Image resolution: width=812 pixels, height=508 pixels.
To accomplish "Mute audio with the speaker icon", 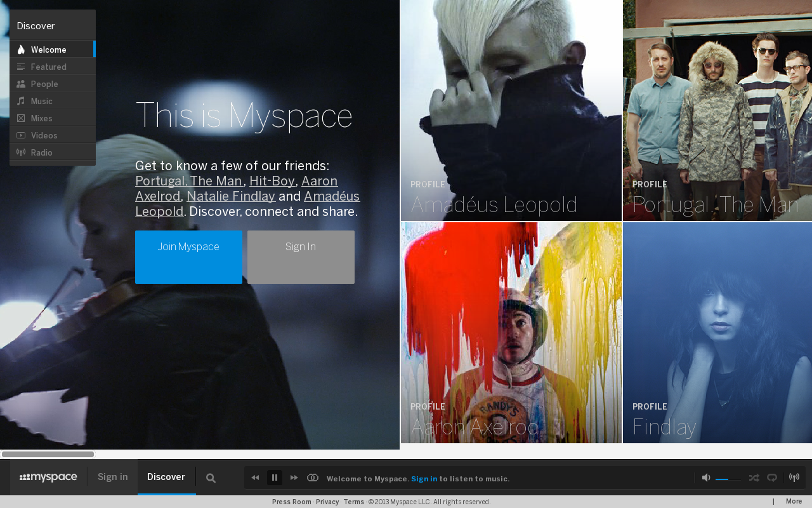I will [x=706, y=478].
